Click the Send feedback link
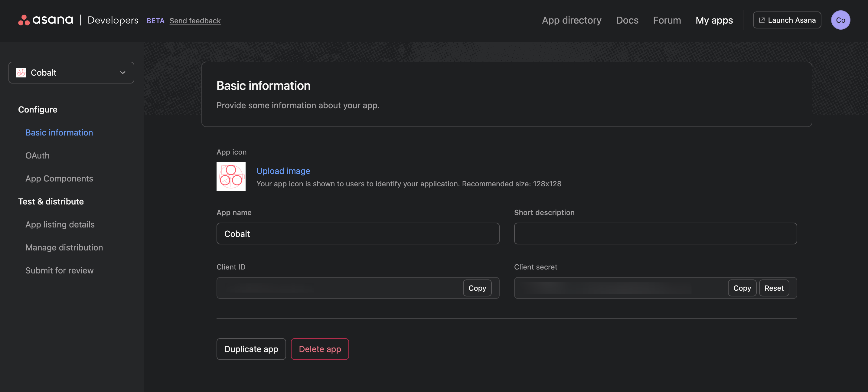Screen dimensions: 868x392 tap(195, 21)
